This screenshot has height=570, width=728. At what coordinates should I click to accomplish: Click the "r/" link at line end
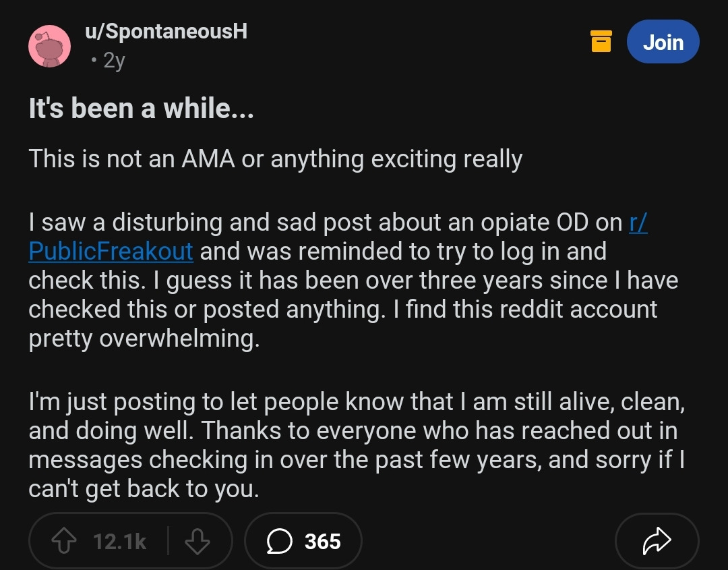[x=638, y=222]
